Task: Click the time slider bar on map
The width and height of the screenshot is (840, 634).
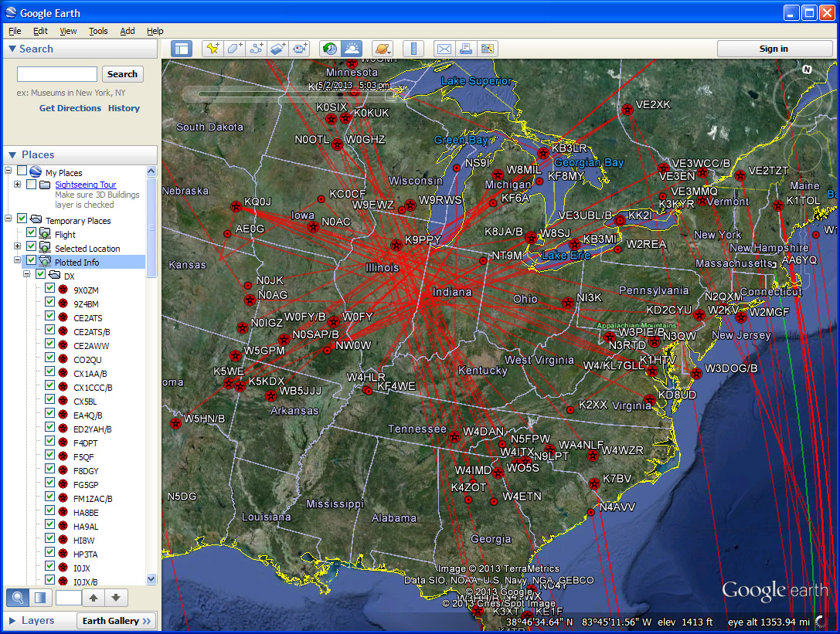Action: tap(294, 95)
